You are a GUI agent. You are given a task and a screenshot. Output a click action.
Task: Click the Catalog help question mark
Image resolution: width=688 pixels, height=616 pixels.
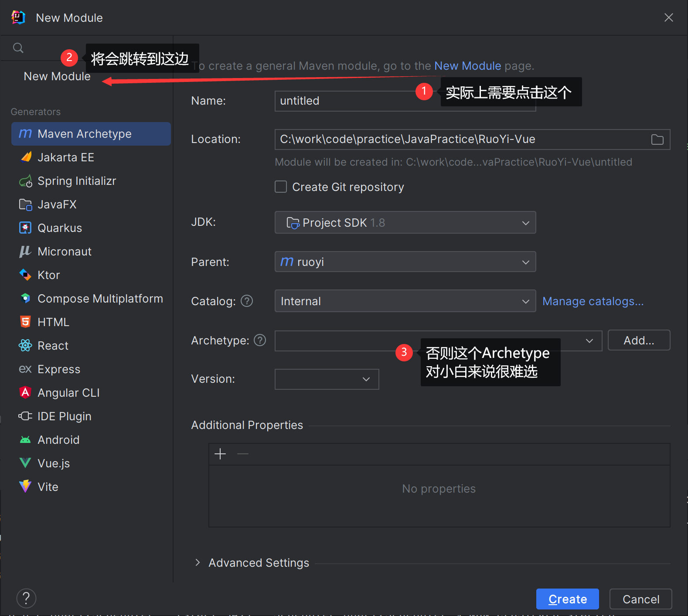pos(247,301)
